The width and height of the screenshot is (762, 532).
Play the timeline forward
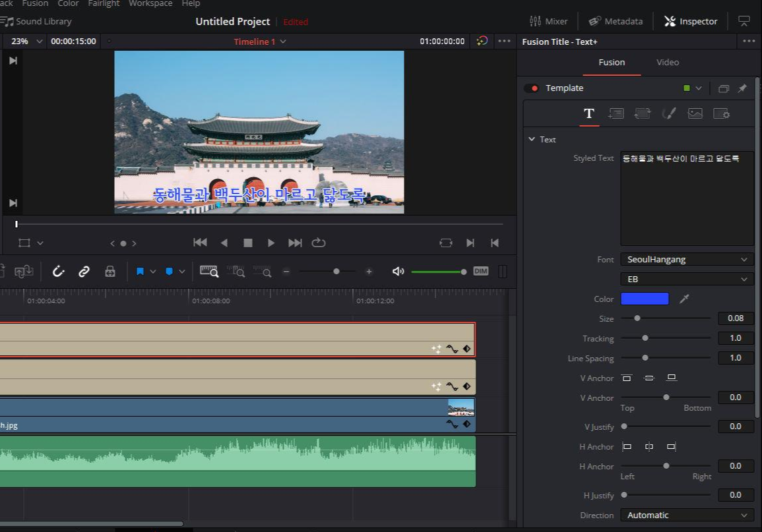click(x=270, y=243)
